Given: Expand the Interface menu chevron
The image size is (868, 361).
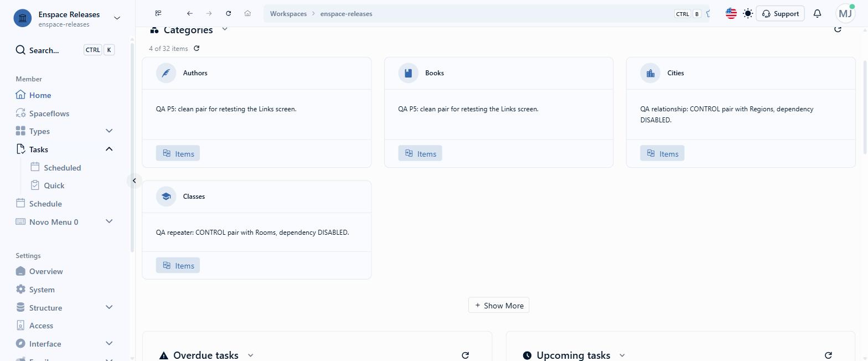Looking at the screenshot, I should click(x=109, y=344).
